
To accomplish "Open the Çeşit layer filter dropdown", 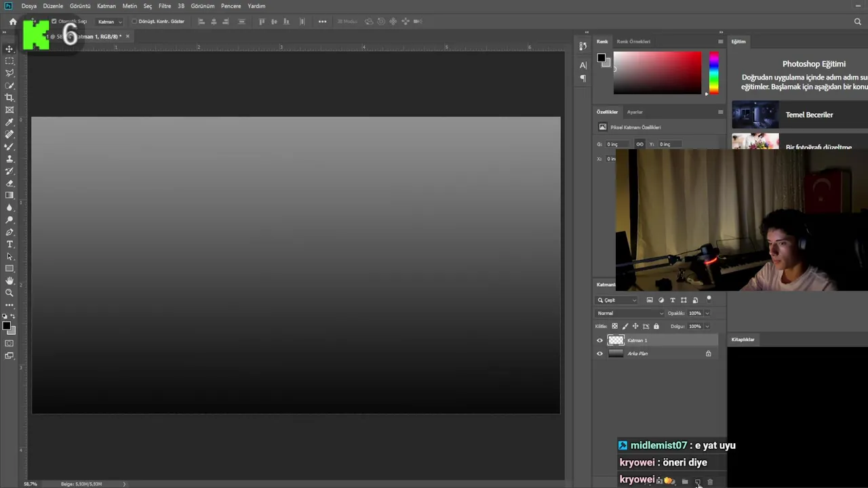I will [x=617, y=300].
